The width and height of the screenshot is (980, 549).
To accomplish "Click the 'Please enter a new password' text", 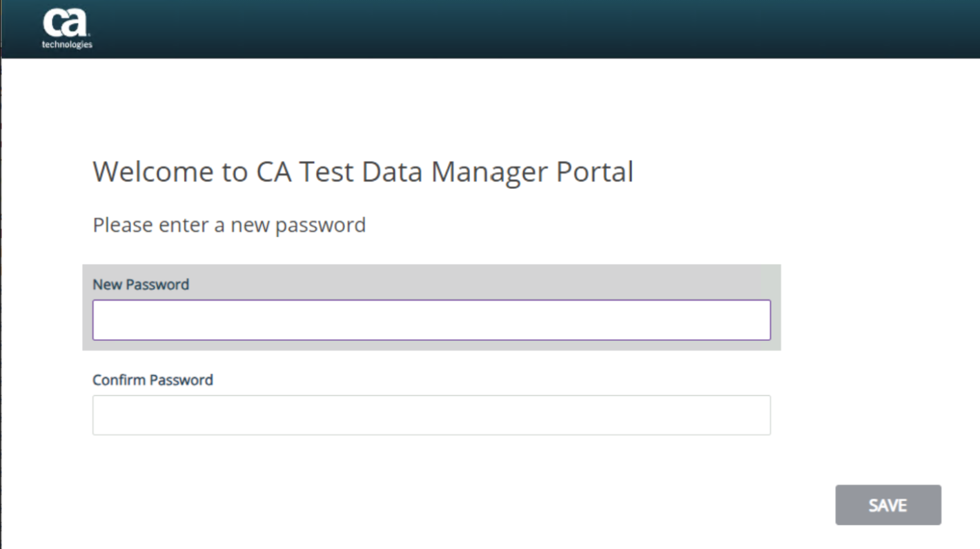I will pos(229,225).
